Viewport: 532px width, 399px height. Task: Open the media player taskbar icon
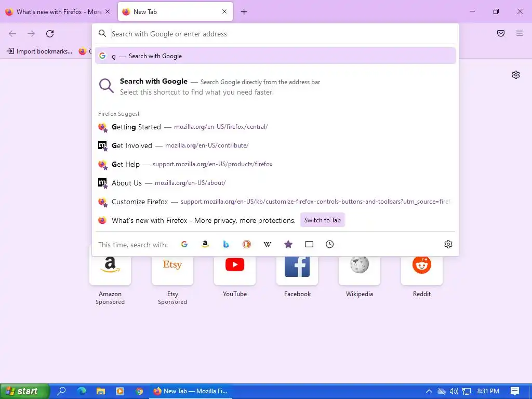pyautogui.click(x=120, y=391)
